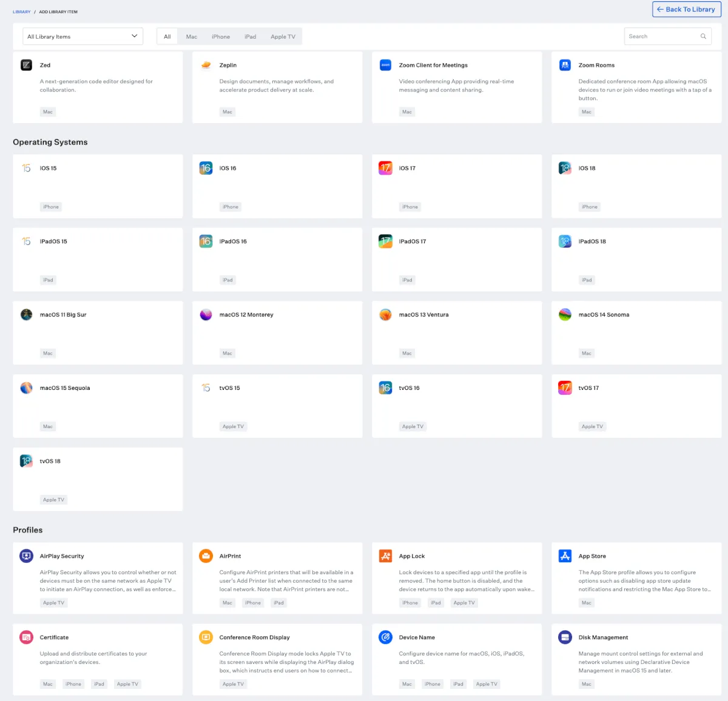The height and width of the screenshot is (701, 728).
Task: Select the macOS 11 Big Sur icon
Action: click(x=26, y=315)
